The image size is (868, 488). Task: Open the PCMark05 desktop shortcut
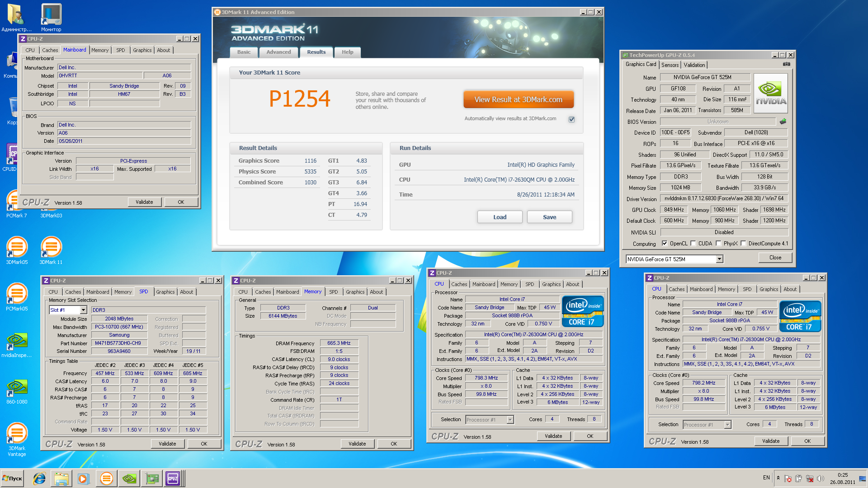tap(17, 296)
